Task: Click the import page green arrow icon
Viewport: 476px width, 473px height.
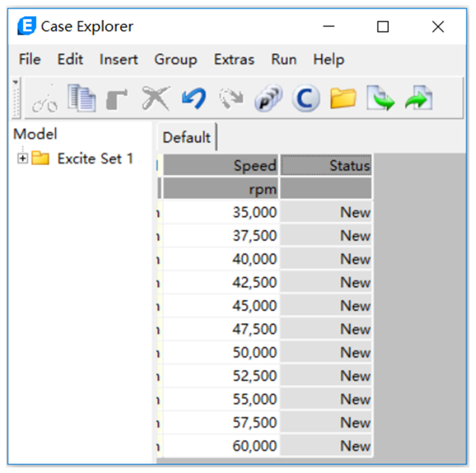Action: coord(380,98)
